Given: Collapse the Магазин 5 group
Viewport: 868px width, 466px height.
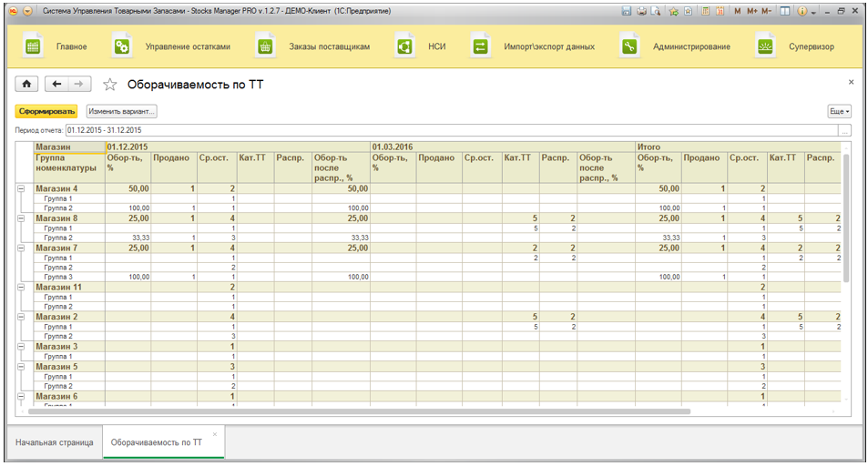Looking at the screenshot, I should [x=21, y=367].
